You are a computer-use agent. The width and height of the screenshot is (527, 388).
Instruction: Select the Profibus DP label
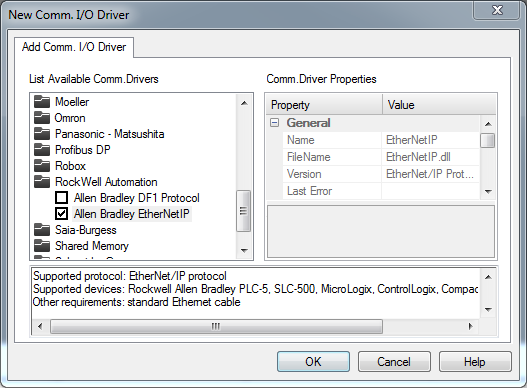pyautogui.click(x=83, y=150)
